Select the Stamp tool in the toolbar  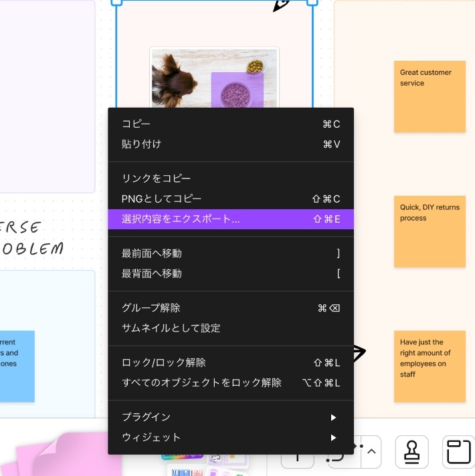411,452
